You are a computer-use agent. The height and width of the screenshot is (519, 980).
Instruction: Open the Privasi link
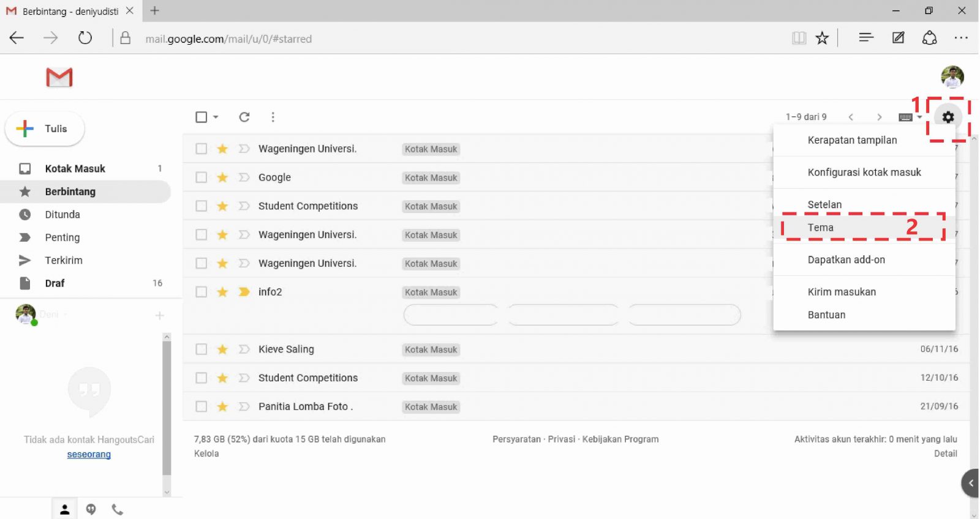(x=562, y=439)
